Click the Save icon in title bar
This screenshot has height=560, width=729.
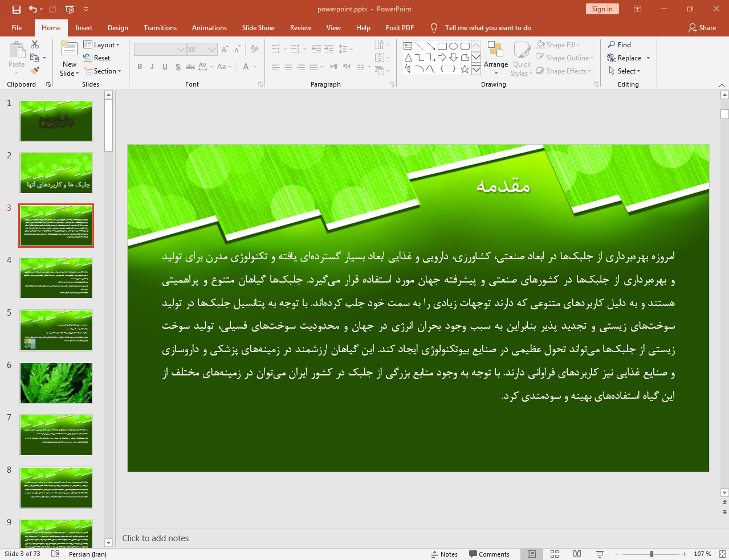point(16,9)
